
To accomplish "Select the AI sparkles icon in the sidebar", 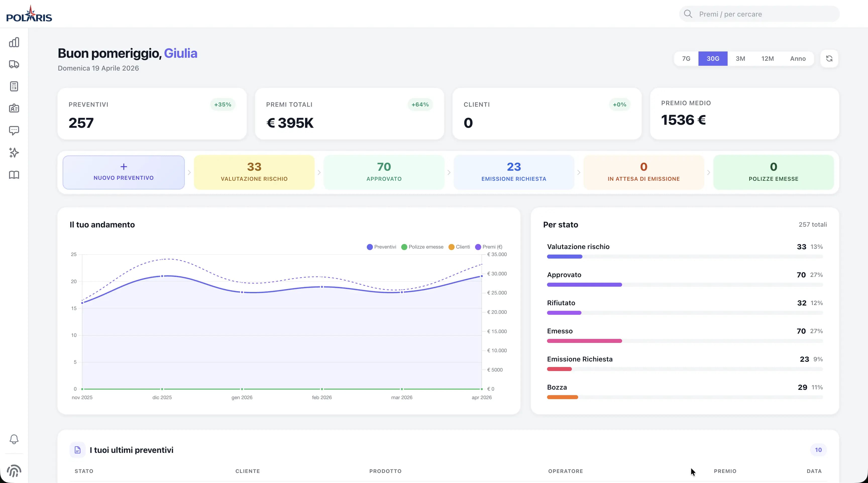I will coord(14,153).
